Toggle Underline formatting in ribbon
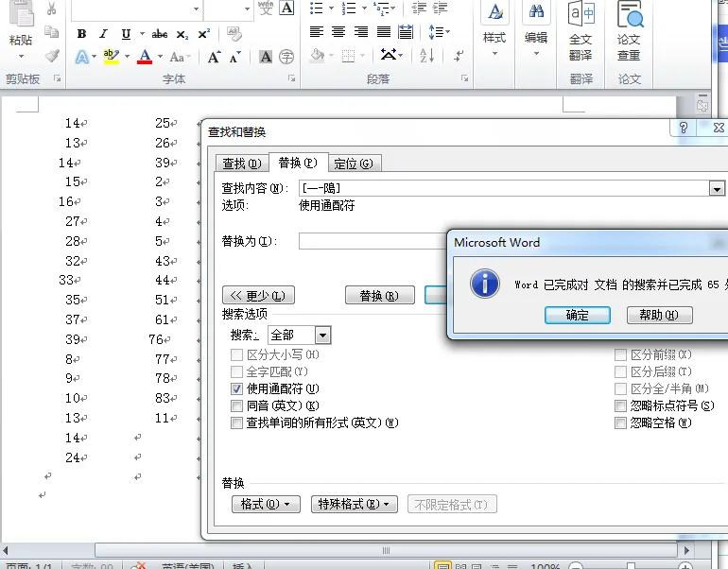 [x=126, y=34]
